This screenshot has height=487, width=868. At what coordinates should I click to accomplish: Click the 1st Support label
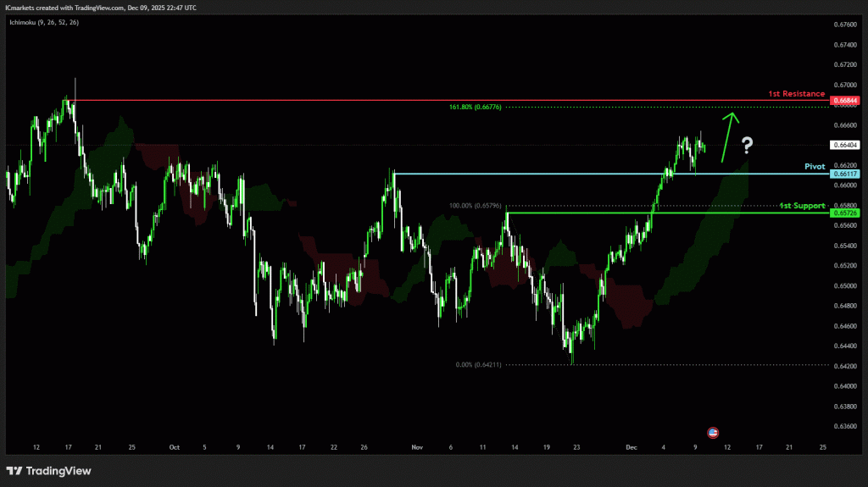coord(802,206)
